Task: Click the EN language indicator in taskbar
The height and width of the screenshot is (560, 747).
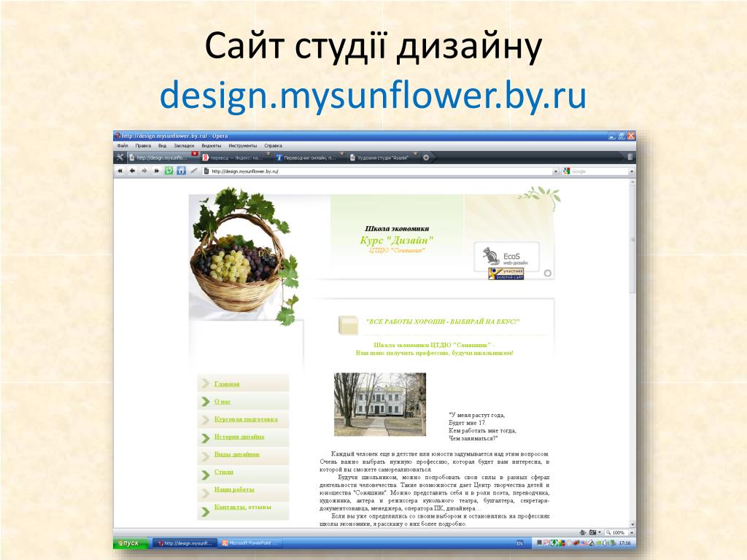Action: 519,542
